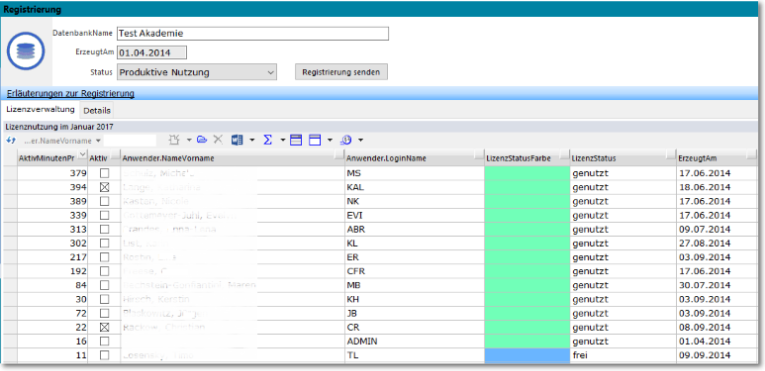Click the Anwender.NameVorname column header
Image resolution: width=765 pixels, height=371 pixels.
point(232,158)
